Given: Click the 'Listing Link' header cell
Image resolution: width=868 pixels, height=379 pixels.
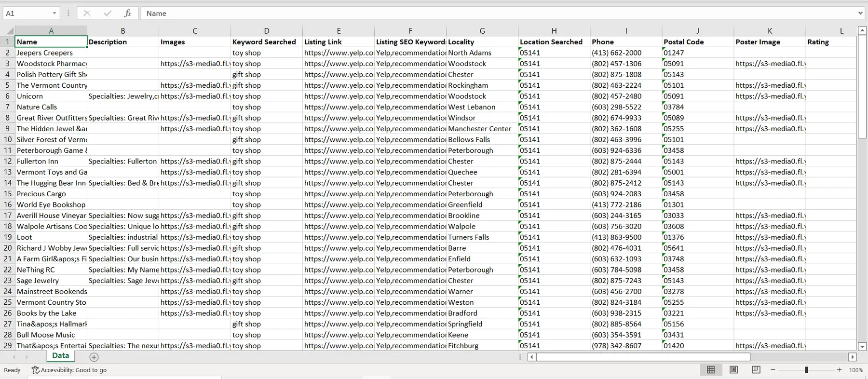Looking at the screenshot, I should pyautogui.click(x=339, y=42).
